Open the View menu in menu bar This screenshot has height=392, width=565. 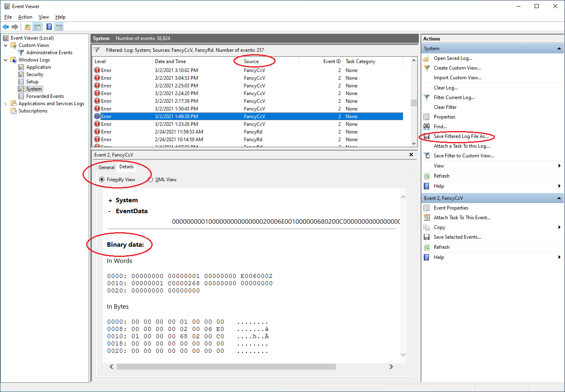[44, 17]
